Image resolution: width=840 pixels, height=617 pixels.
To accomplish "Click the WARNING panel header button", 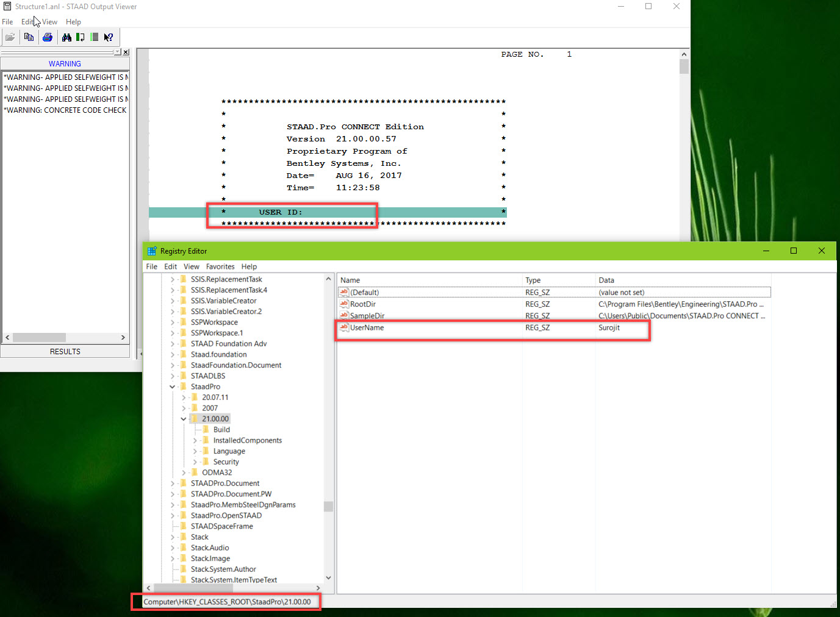I will pos(65,63).
